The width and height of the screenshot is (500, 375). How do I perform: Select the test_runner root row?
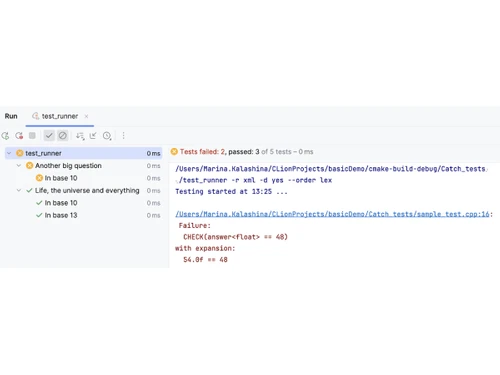click(x=83, y=153)
